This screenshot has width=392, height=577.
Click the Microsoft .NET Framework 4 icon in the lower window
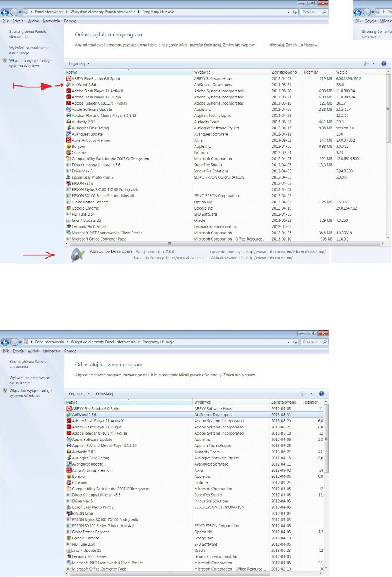(x=69, y=563)
